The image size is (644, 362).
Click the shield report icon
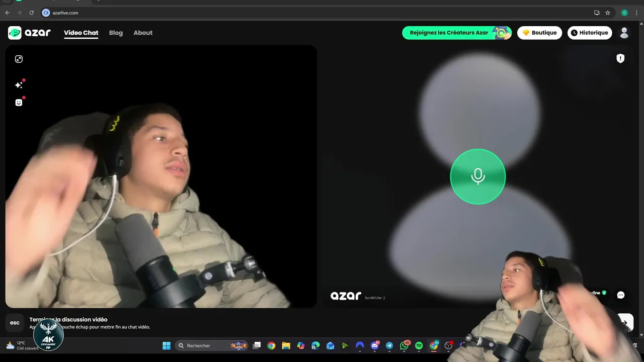coord(620,58)
